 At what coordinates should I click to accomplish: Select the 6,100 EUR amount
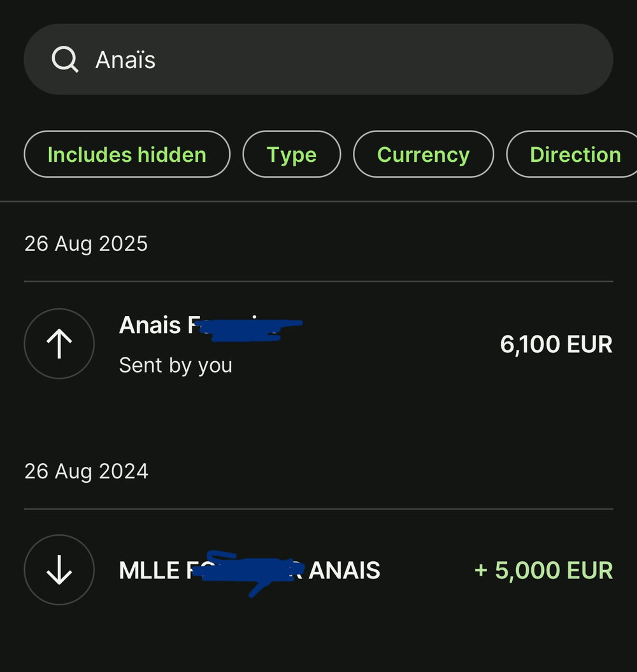[556, 344]
